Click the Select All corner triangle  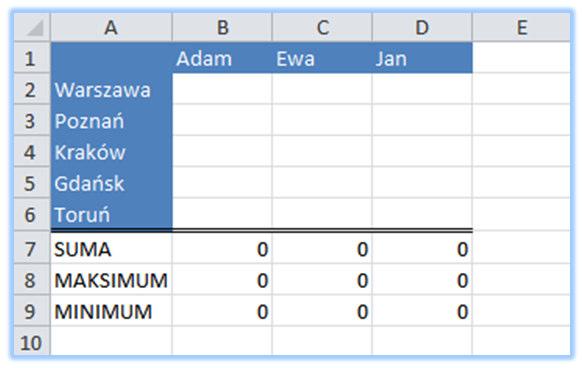pyautogui.click(x=32, y=27)
